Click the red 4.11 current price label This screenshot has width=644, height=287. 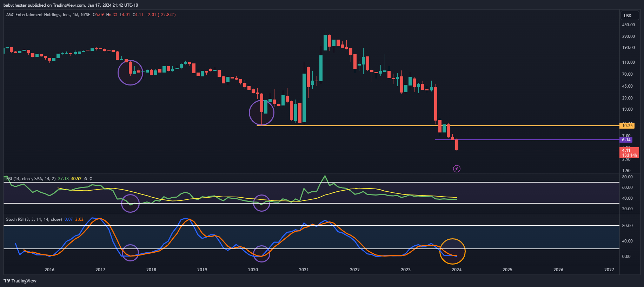pyautogui.click(x=630, y=152)
